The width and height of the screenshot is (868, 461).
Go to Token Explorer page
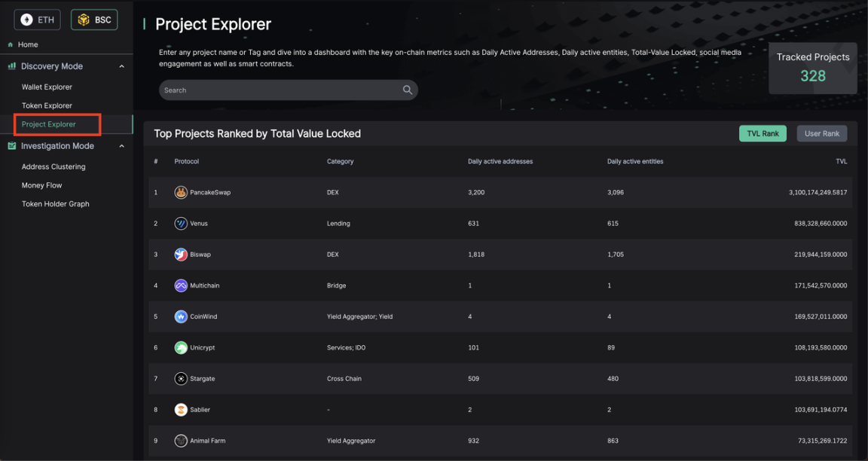[x=47, y=106]
